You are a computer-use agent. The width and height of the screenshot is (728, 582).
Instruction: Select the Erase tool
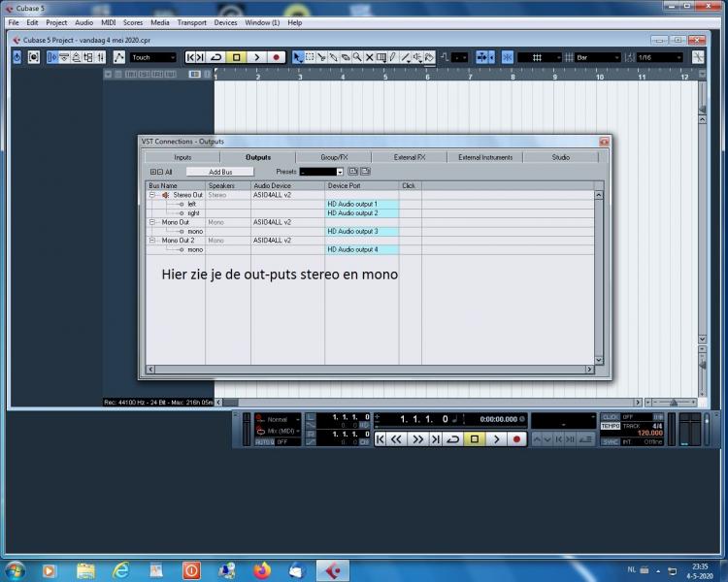(x=346, y=57)
